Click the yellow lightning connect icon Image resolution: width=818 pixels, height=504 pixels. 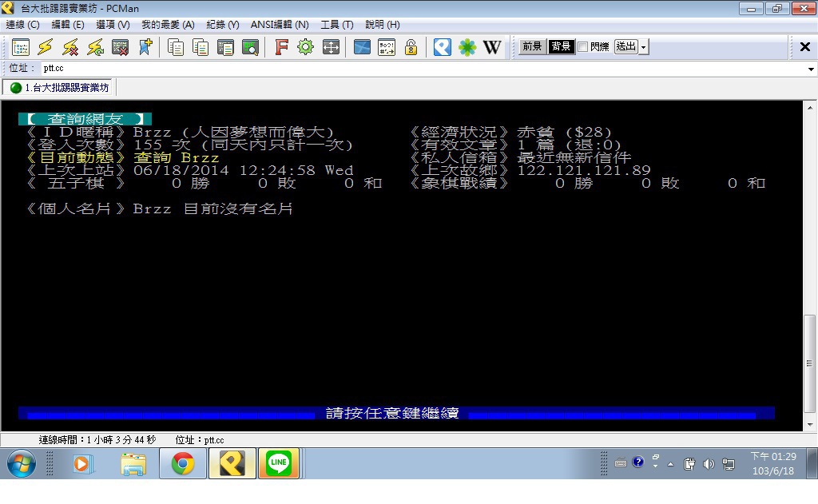46,47
